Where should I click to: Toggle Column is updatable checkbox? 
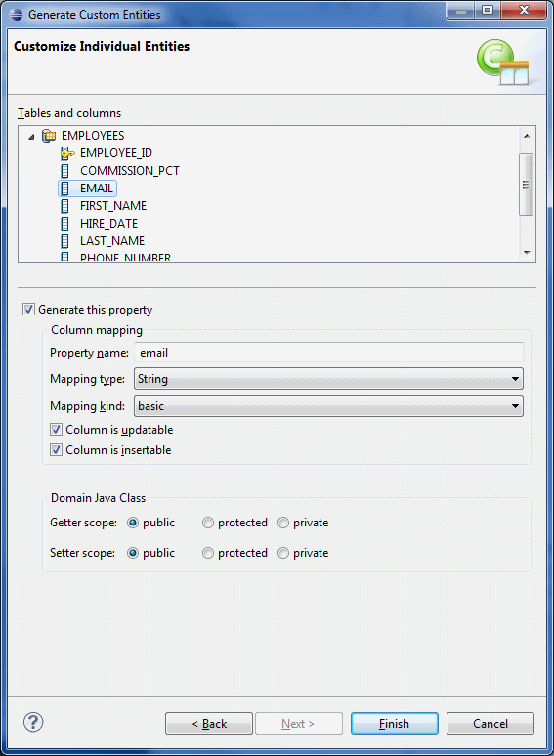pos(56,429)
